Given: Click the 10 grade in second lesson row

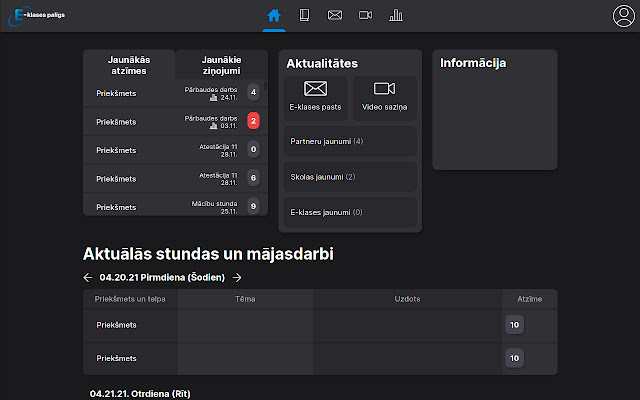Looking at the screenshot, I should [x=515, y=358].
